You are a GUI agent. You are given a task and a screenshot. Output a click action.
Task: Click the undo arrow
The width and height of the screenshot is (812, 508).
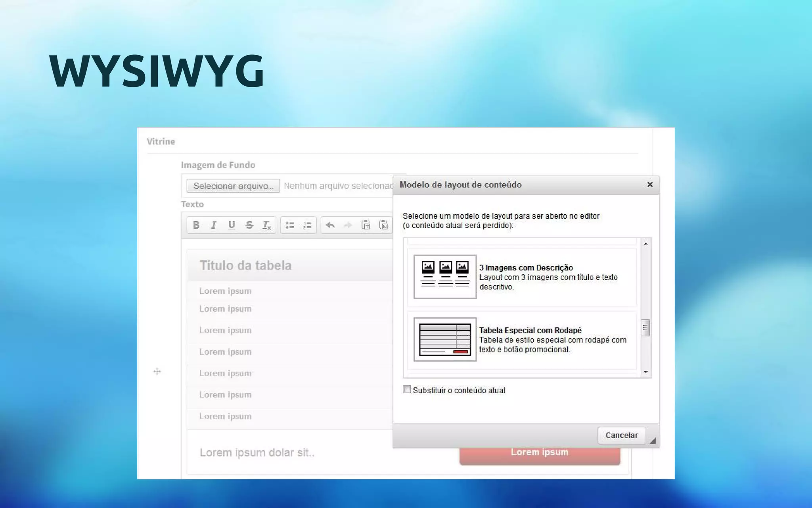tap(330, 225)
